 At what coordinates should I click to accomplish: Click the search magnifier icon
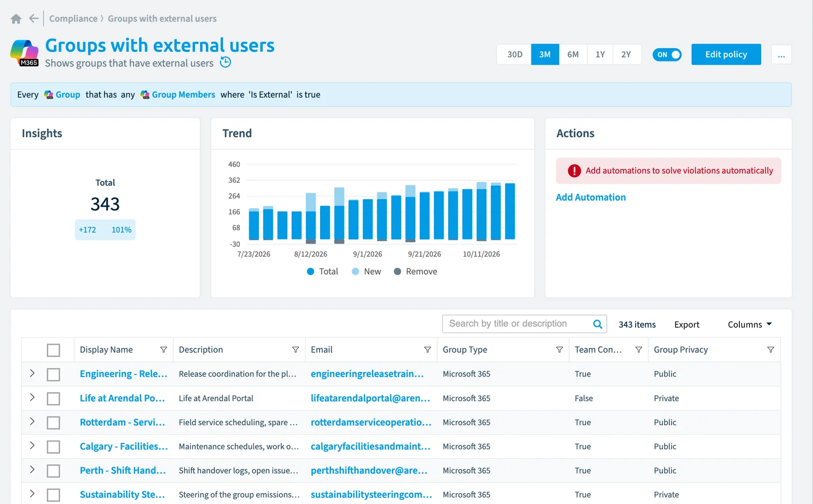click(598, 324)
